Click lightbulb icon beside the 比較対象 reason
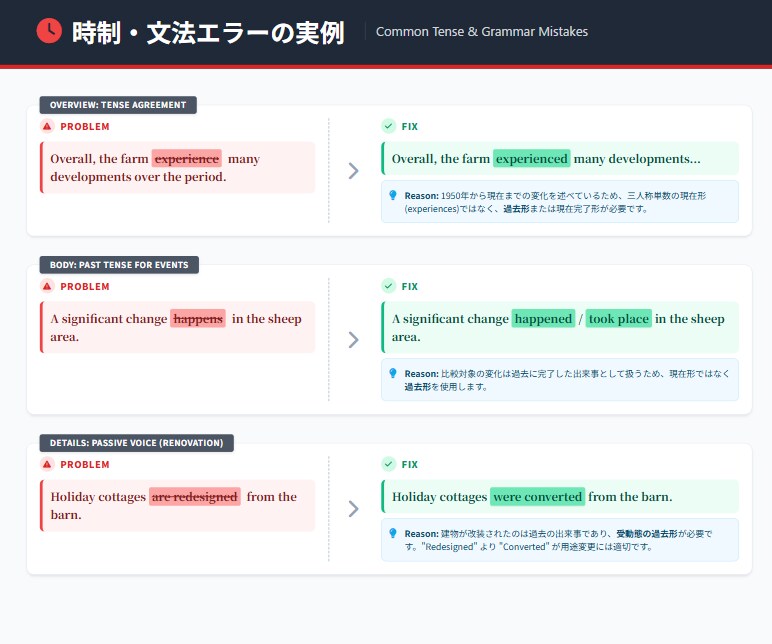This screenshot has width=772, height=644. 393,374
